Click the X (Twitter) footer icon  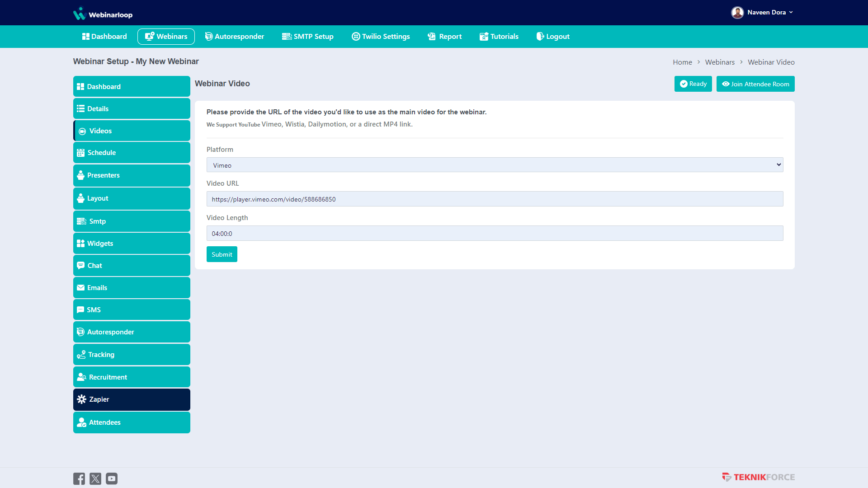pyautogui.click(x=95, y=479)
